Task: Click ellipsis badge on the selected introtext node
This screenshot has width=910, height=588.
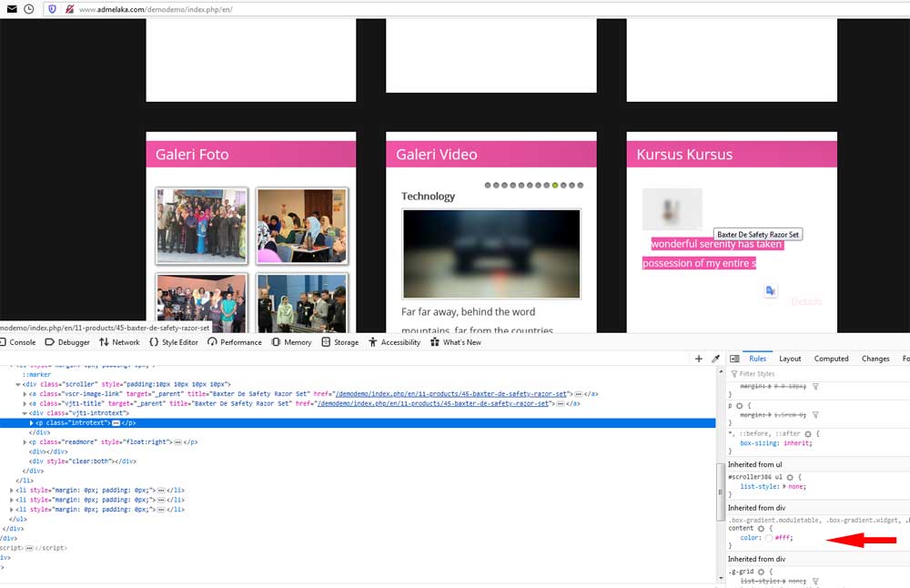Action: pos(116,423)
